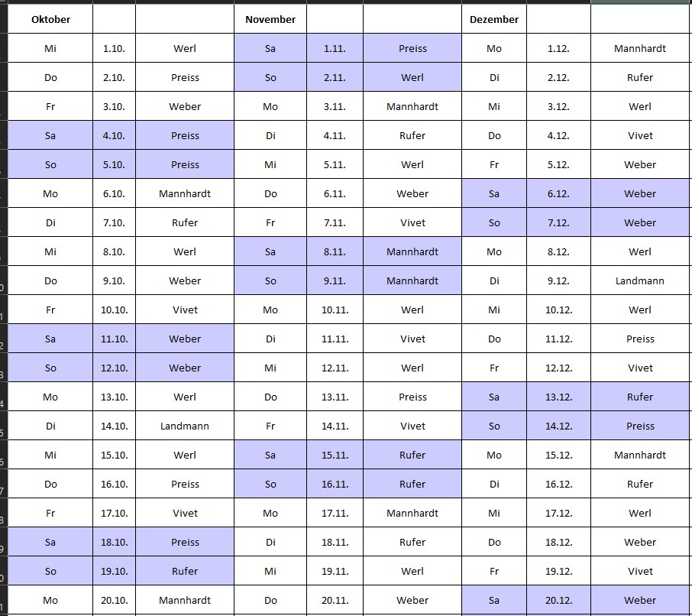Image resolution: width=692 pixels, height=616 pixels.
Task: Select the highlighted date cell 1.11.
Action: [335, 48]
